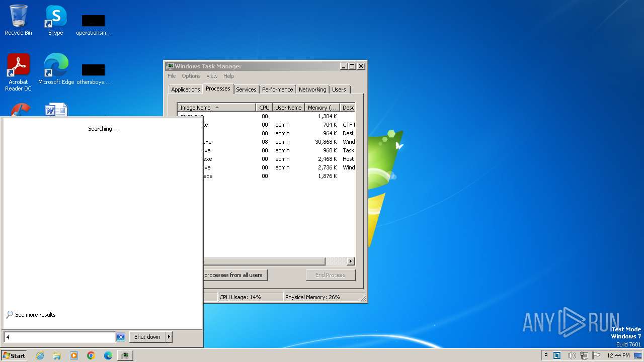This screenshot has width=644, height=362.
Task: Sort processes by Description column
Action: coord(348,108)
